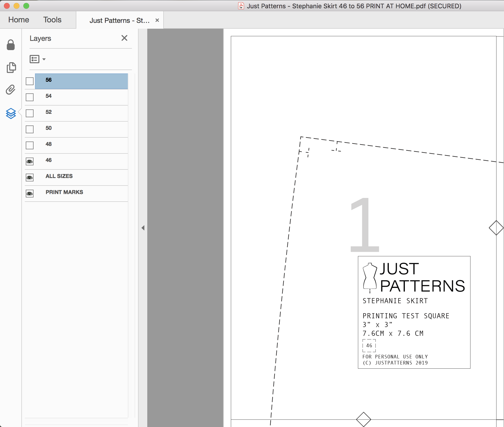The width and height of the screenshot is (504, 427).
Task: Click the PDF icon in title bar
Action: pos(241,6)
